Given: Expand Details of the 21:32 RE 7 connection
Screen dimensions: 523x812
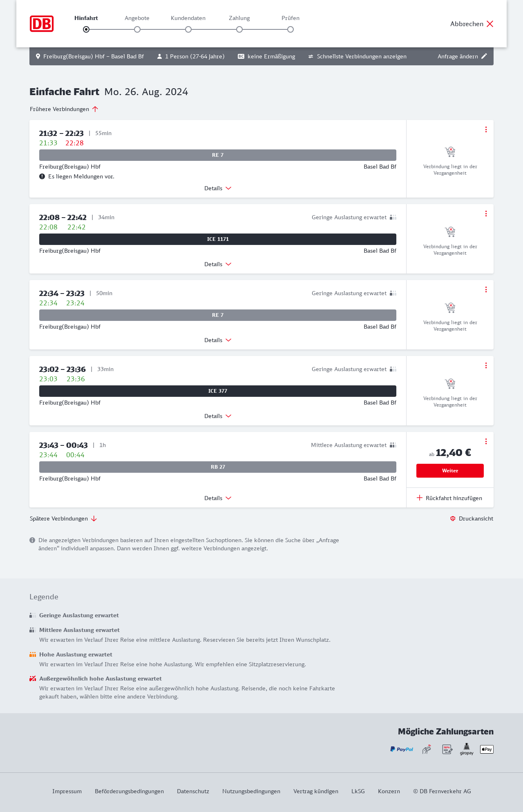Looking at the screenshot, I should click(218, 188).
